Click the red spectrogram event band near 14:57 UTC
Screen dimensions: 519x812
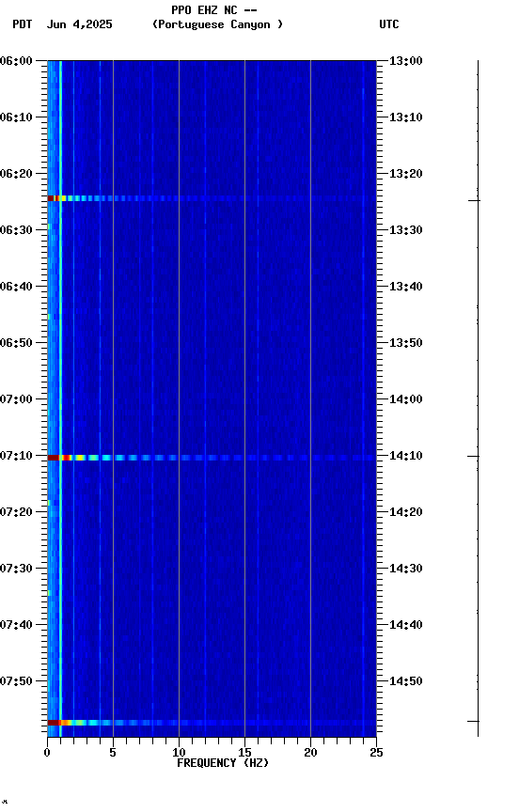(x=212, y=723)
